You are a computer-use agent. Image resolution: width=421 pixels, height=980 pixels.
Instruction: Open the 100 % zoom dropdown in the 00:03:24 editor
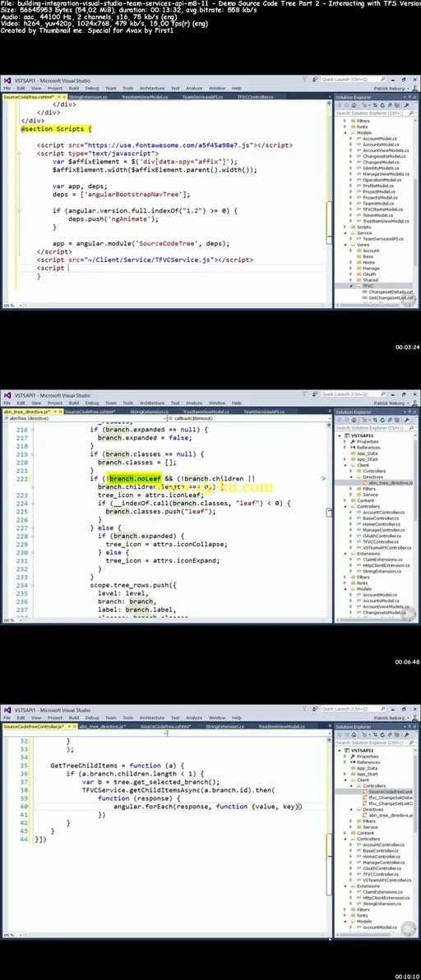point(12,306)
